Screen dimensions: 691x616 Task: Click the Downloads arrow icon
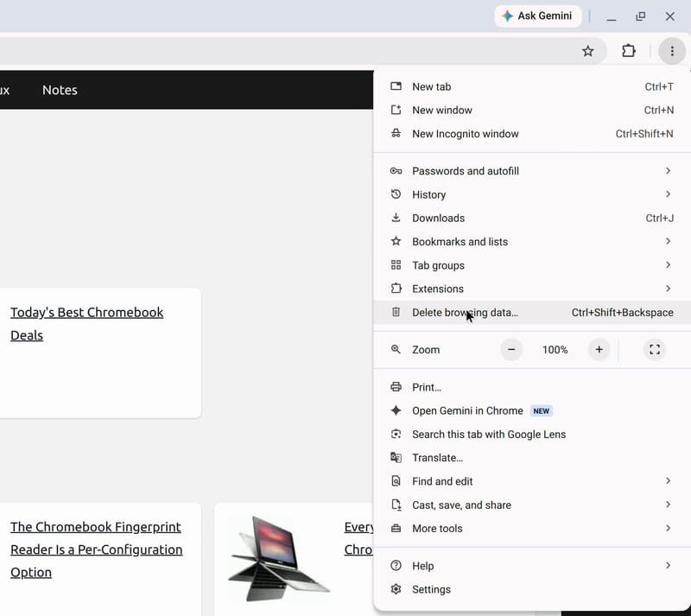click(396, 218)
